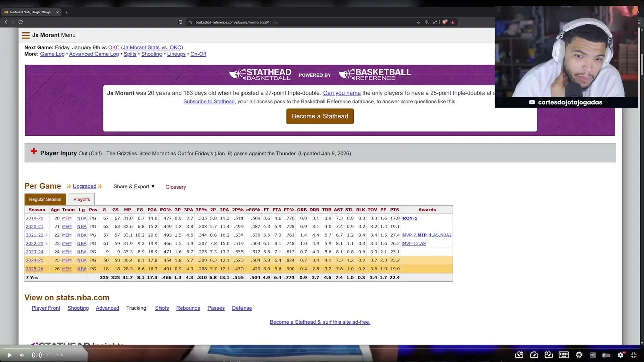Open the MVP-12,AS awards link
Screen dimensions: 644x362
click(414, 244)
